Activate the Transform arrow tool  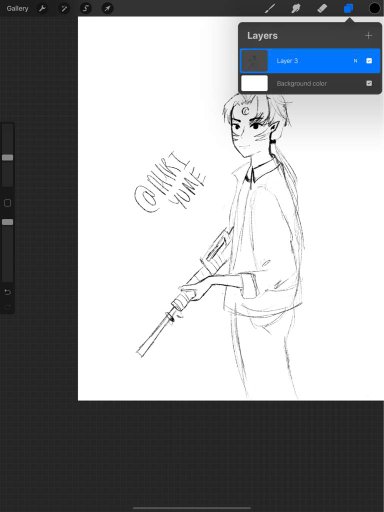point(107,8)
